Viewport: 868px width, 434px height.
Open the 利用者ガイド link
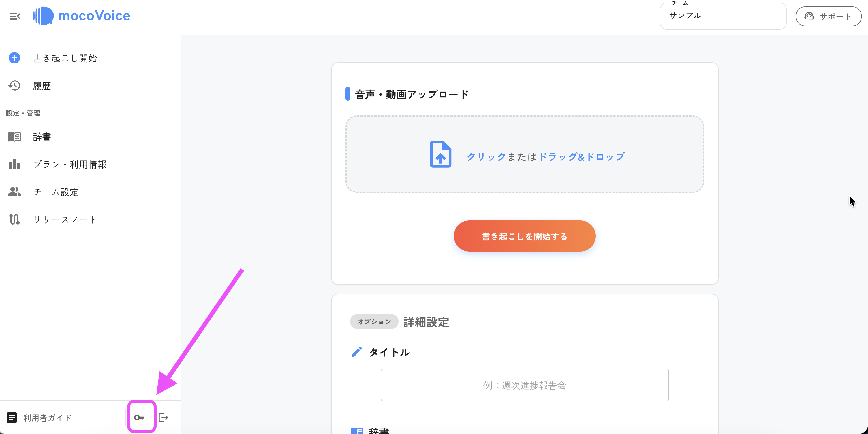click(47, 418)
